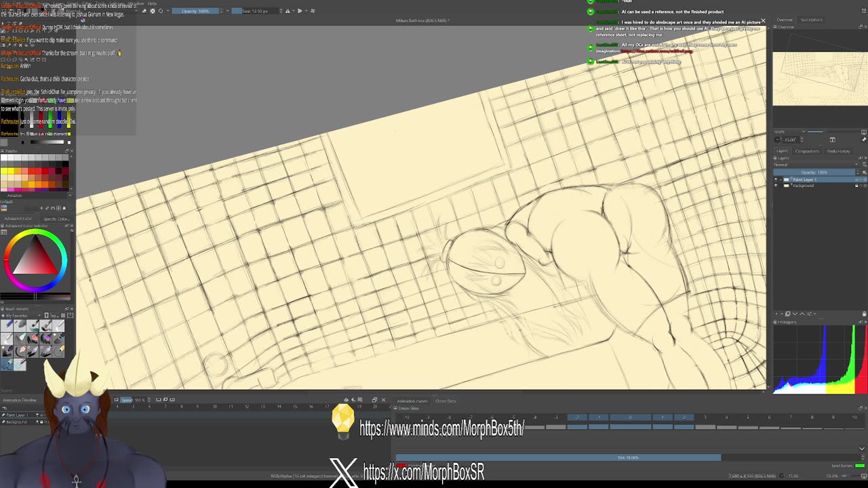This screenshot has height=488, width=868.
Task: Toggle onion skin frame -2
Action: [577, 418]
